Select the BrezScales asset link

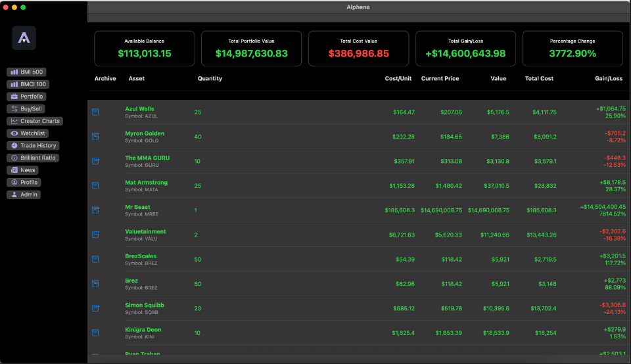pos(141,256)
